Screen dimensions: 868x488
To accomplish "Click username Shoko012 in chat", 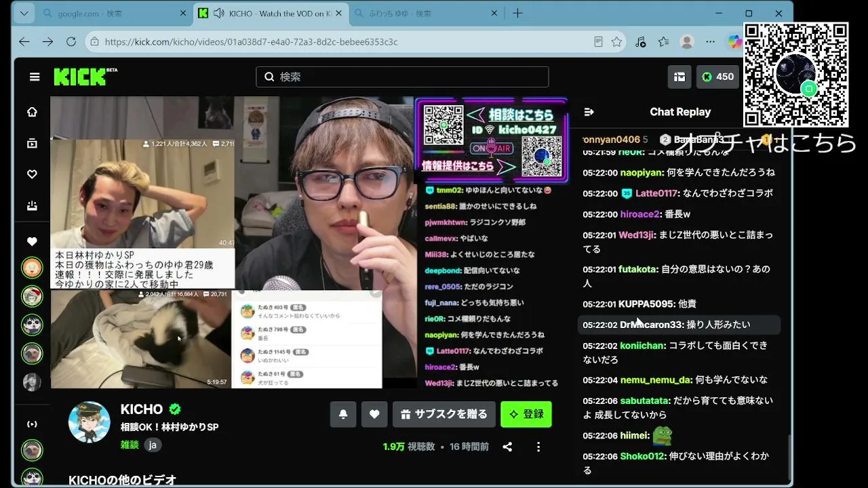I will 642,456.
